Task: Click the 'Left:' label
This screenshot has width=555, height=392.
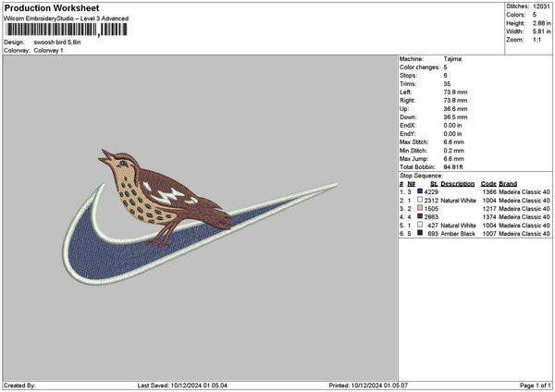Action: [405, 92]
